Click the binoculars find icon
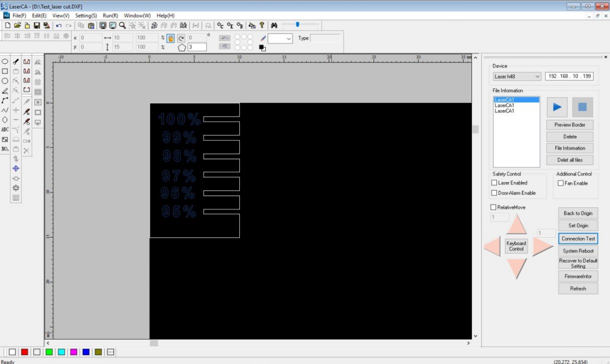 pyautogui.click(x=274, y=25)
